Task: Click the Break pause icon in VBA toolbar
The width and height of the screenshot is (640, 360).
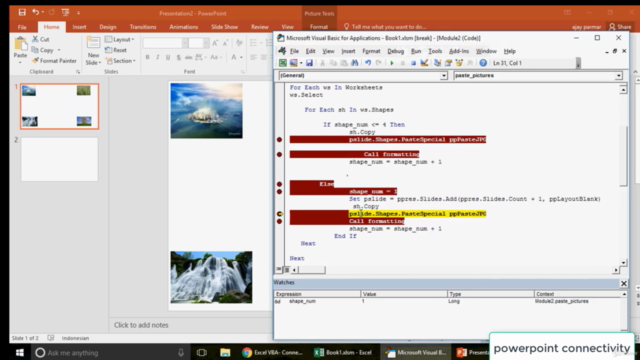Action: (x=402, y=63)
